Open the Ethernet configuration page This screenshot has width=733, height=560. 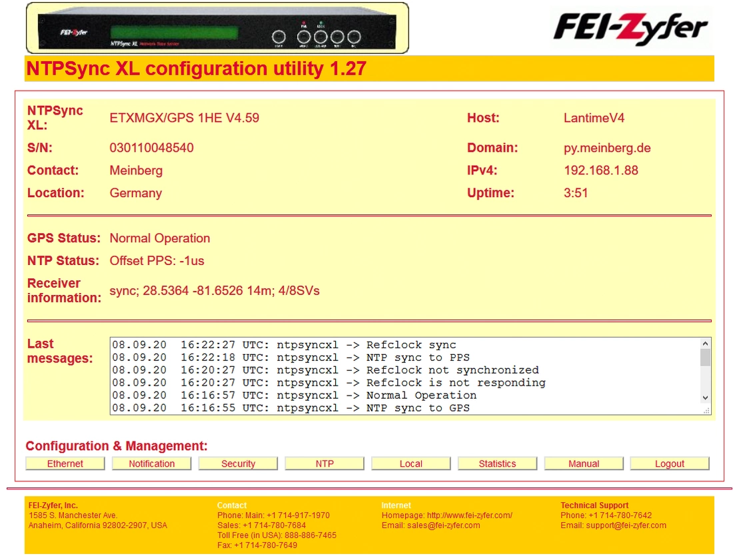click(x=65, y=463)
